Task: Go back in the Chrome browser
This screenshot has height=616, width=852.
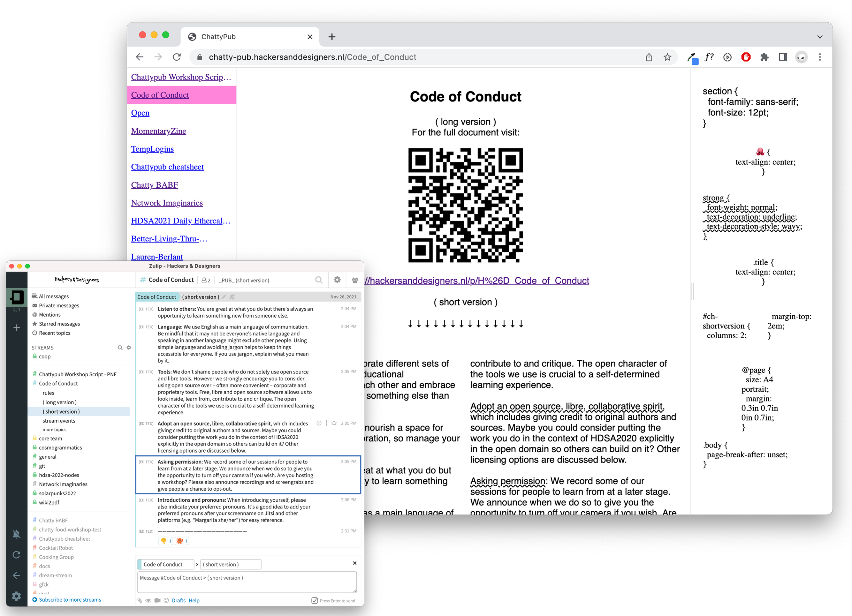Action: coord(140,57)
